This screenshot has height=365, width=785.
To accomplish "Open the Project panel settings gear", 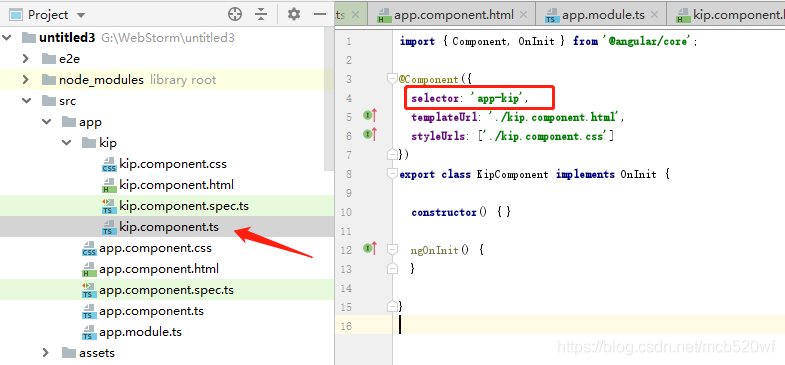I will point(294,15).
